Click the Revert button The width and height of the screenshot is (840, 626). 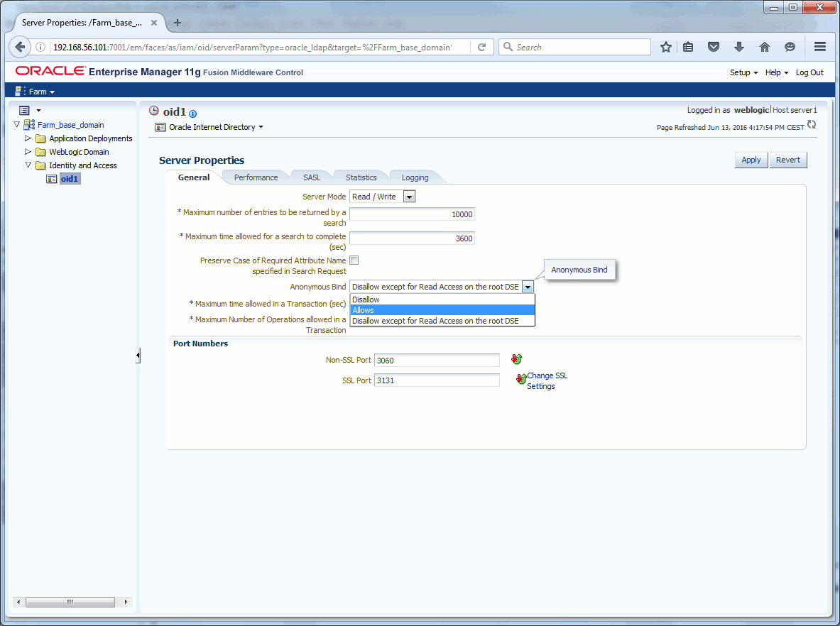(x=788, y=160)
